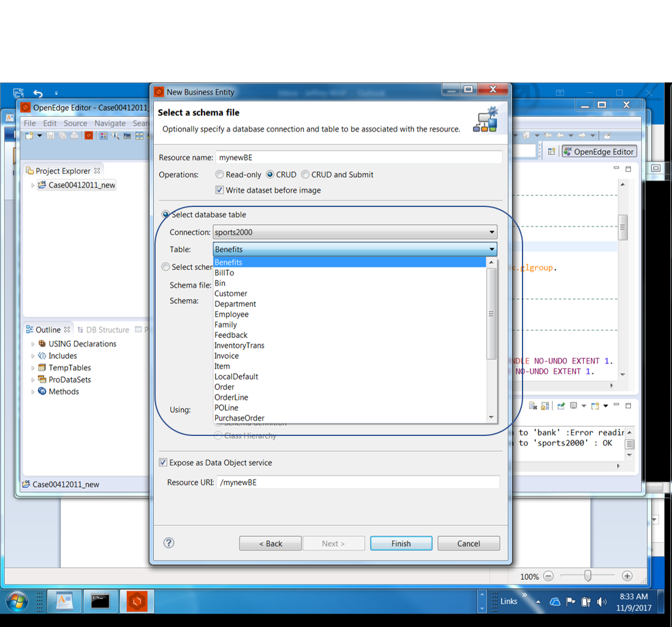Expand the TempTables node in Outline
Image resolution: width=672 pixels, height=627 pixels.
(x=32, y=367)
